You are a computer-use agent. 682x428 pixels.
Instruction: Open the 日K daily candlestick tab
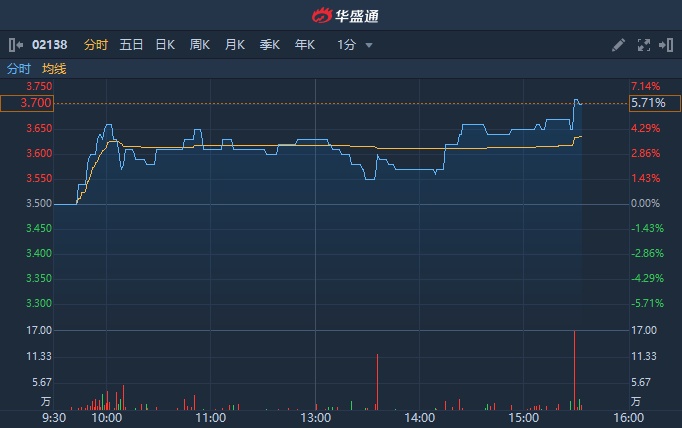coord(165,45)
